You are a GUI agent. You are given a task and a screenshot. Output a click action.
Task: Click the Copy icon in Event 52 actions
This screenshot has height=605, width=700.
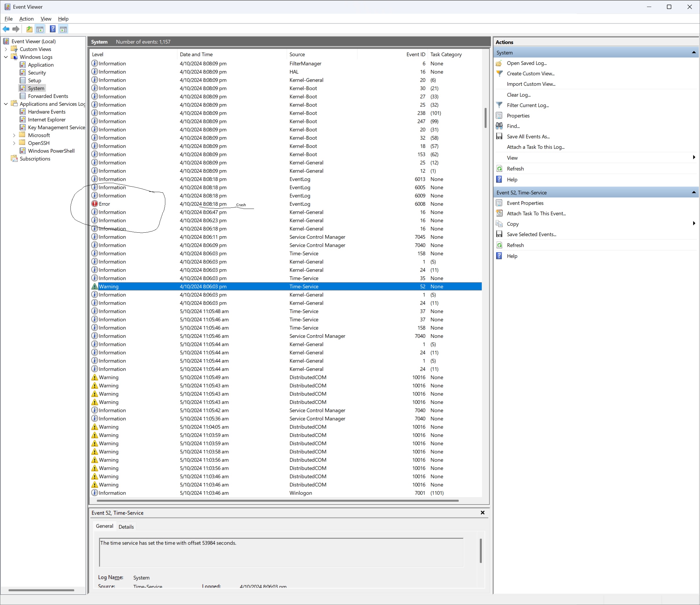coord(499,224)
